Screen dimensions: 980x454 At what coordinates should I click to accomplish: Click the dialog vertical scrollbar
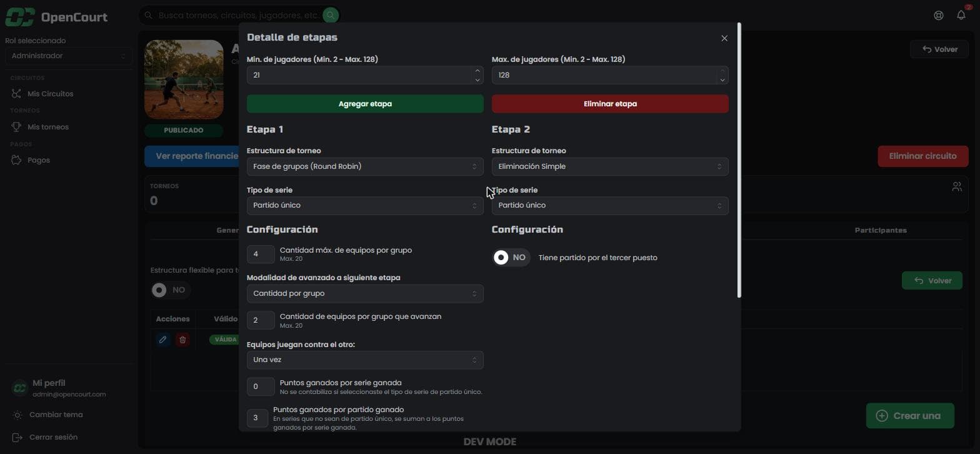click(739, 160)
